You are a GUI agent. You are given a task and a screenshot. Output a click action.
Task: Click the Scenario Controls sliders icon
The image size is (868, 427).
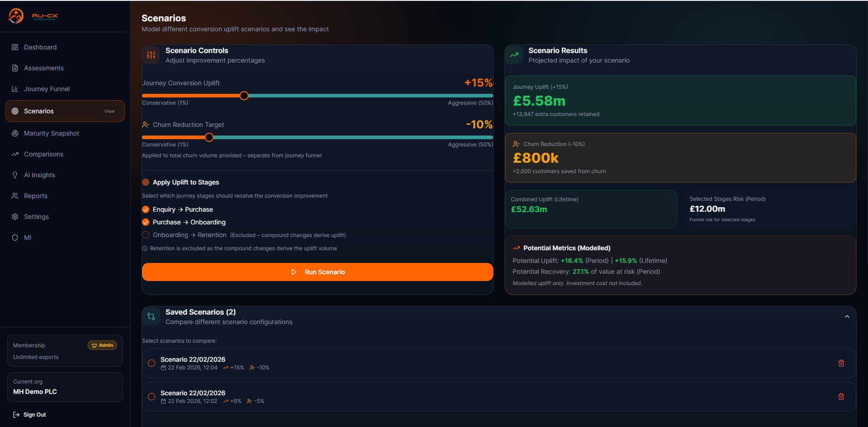click(151, 55)
